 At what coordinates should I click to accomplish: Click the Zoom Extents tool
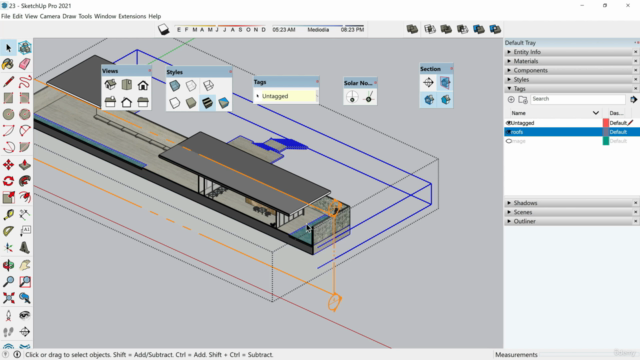pyautogui.click(x=8, y=298)
